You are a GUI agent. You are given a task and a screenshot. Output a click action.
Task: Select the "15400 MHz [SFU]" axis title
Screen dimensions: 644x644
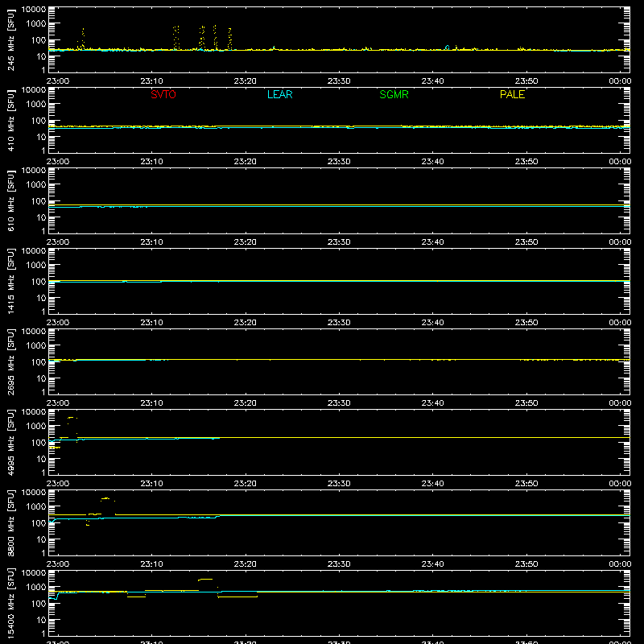(11, 604)
